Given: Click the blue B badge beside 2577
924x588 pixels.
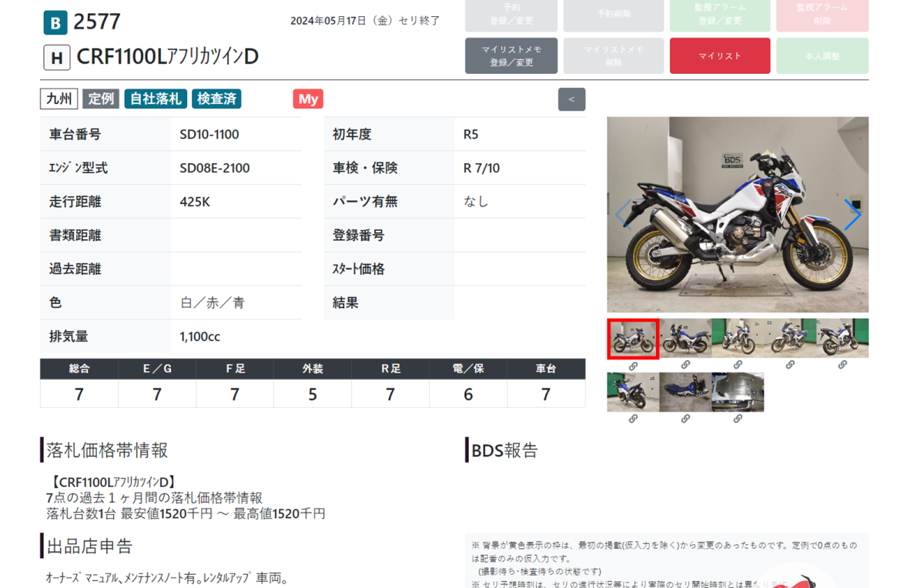Looking at the screenshot, I should point(55,23).
